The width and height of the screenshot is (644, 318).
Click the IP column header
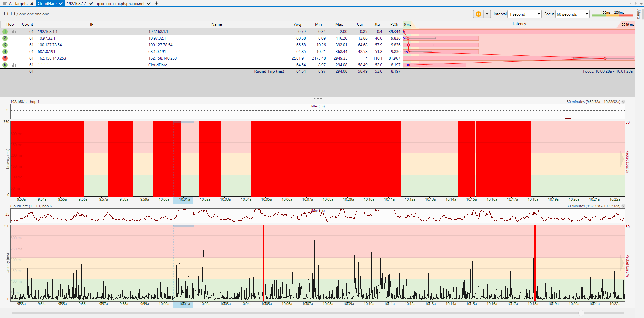click(91, 24)
